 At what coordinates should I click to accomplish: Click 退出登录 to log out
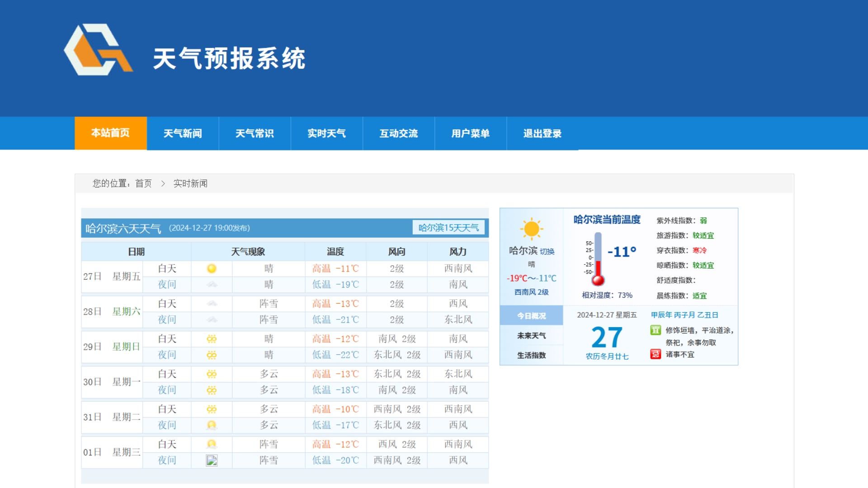542,133
